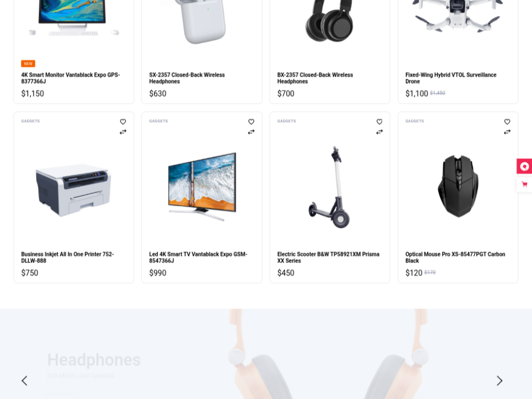Screen dimensions: 532x399
Task: Add the Led 4K Smart TV to wishlist
Action: click(251, 121)
